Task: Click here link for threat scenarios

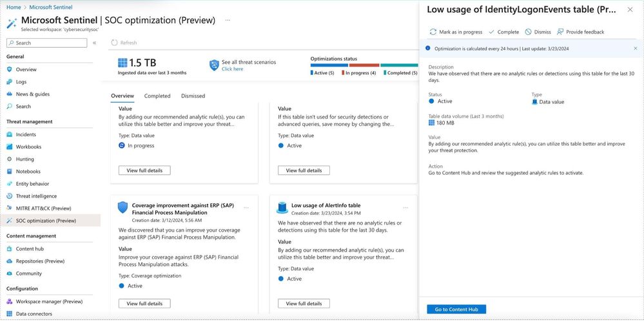Action: point(233,69)
